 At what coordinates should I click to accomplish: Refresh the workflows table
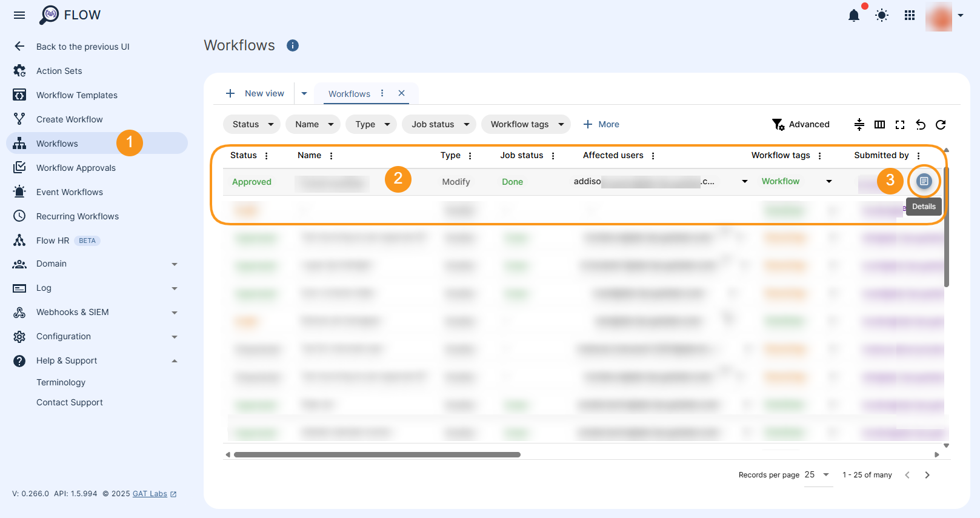click(x=941, y=125)
